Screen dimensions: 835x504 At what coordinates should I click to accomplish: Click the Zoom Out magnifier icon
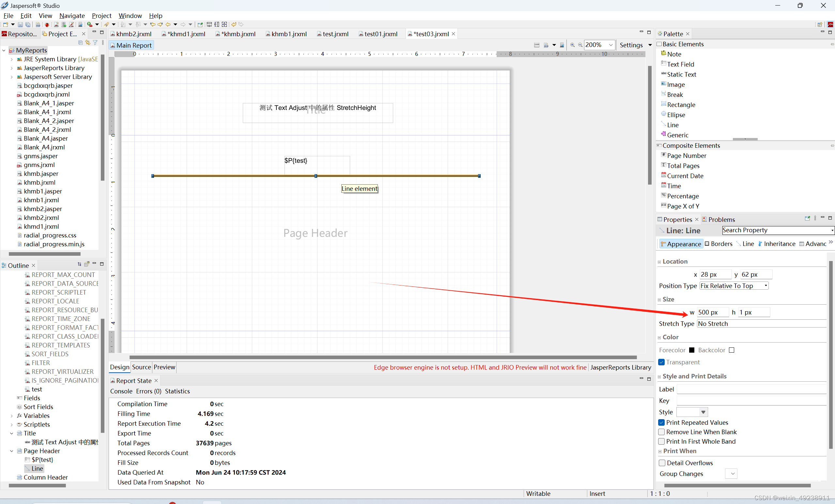[x=580, y=45]
